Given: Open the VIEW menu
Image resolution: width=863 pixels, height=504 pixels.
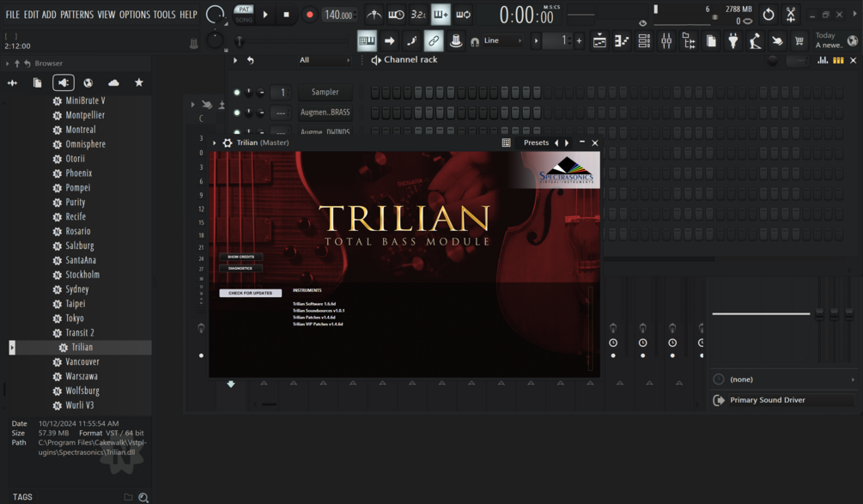Looking at the screenshot, I should click(106, 15).
